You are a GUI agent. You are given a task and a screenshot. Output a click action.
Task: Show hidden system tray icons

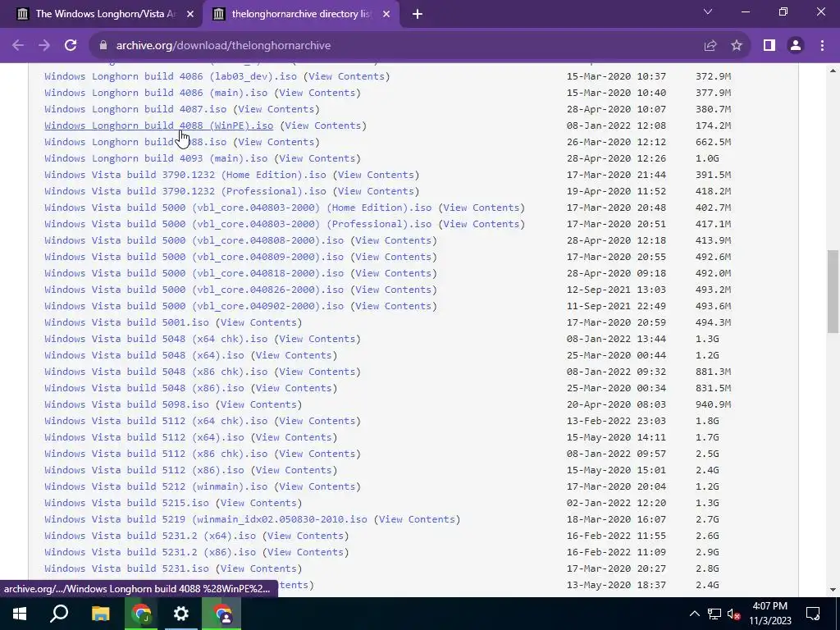tap(694, 614)
